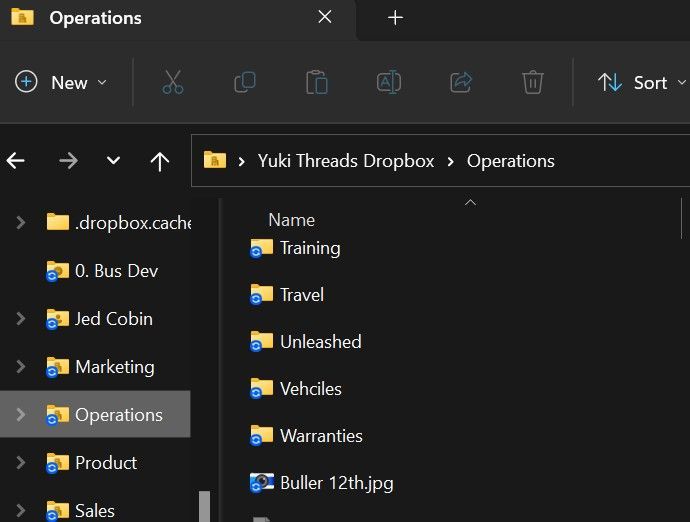Select the Product folder in sidebar
690x522 pixels.
pyautogui.click(x=105, y=463)
